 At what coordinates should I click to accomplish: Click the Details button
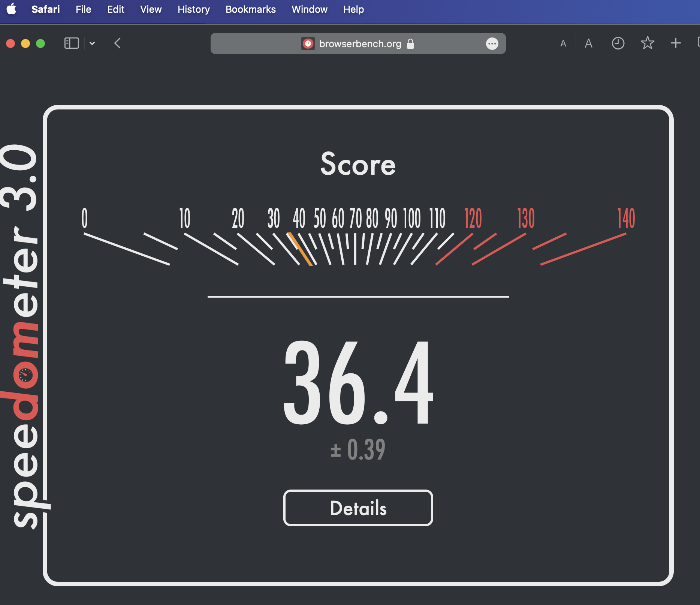pyautogui.click(x=358, y=508)
